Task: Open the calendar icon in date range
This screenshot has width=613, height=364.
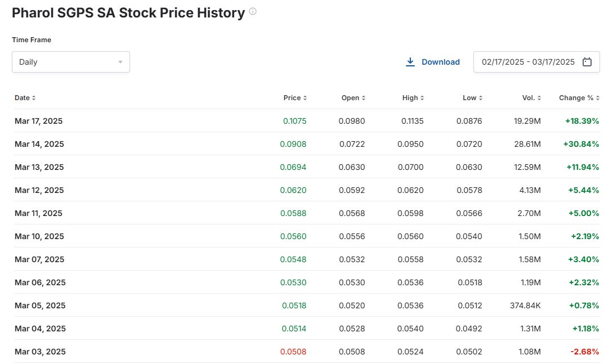Action: click(587, 62)
